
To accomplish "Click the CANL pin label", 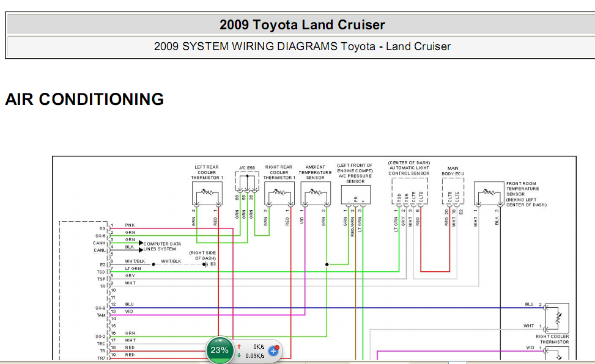I will (x=100, y=250).
